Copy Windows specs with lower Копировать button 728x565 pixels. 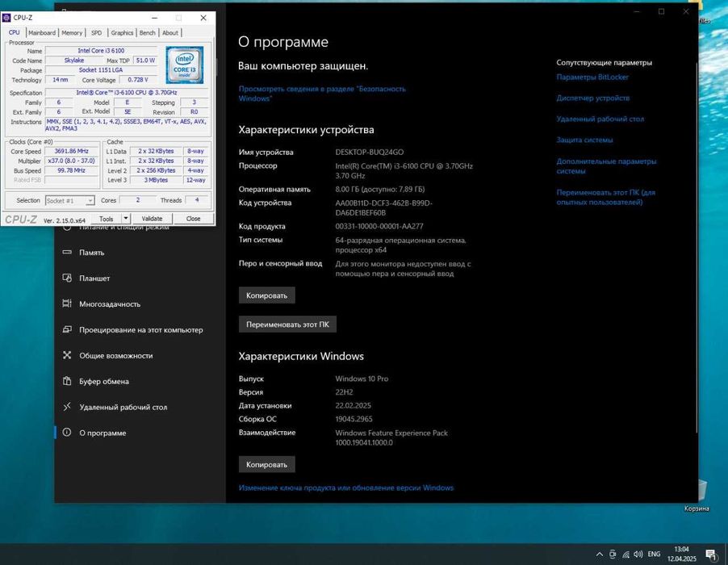click(267, 464)
